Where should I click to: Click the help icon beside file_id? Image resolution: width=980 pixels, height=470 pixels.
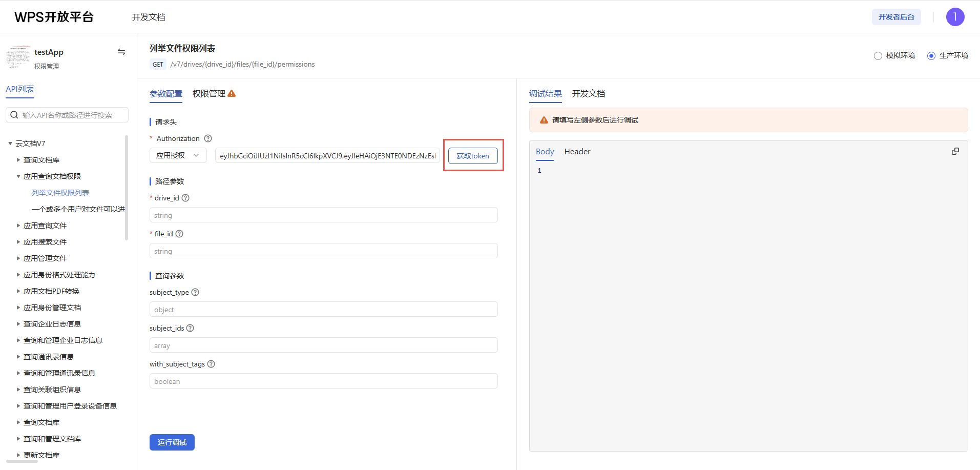pos(179,234)
